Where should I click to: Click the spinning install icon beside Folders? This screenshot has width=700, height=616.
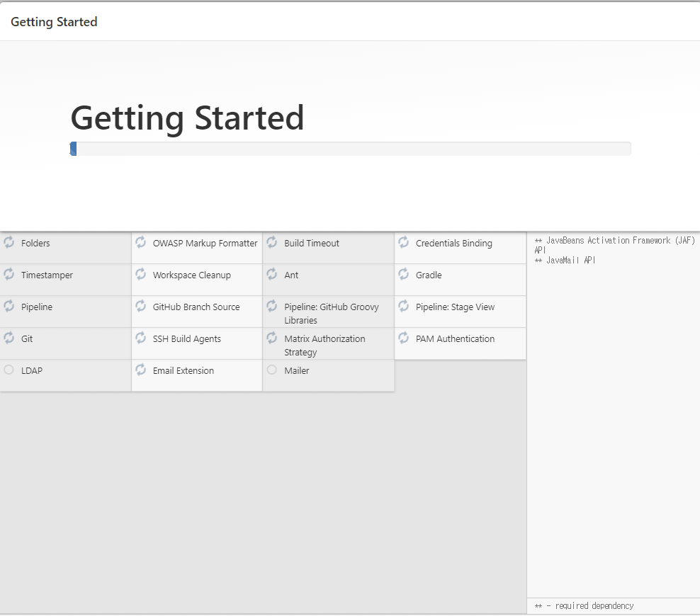9,242
